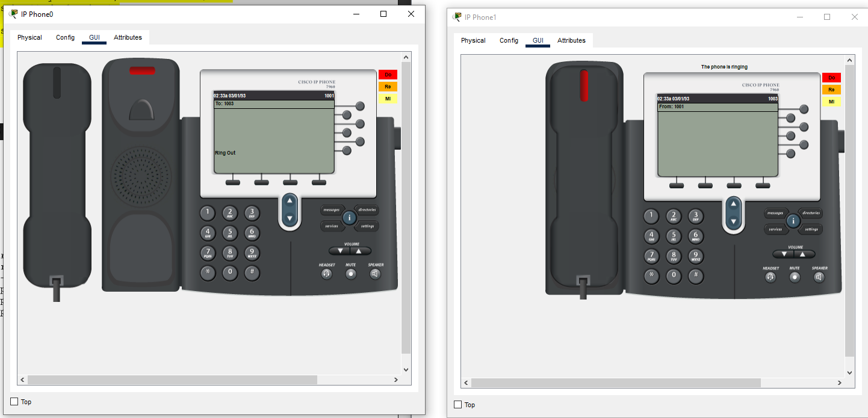Dial keypad digit 4 GHI on IP Phone1
Screen dimensions: 868x418
(x=651, y=236)
